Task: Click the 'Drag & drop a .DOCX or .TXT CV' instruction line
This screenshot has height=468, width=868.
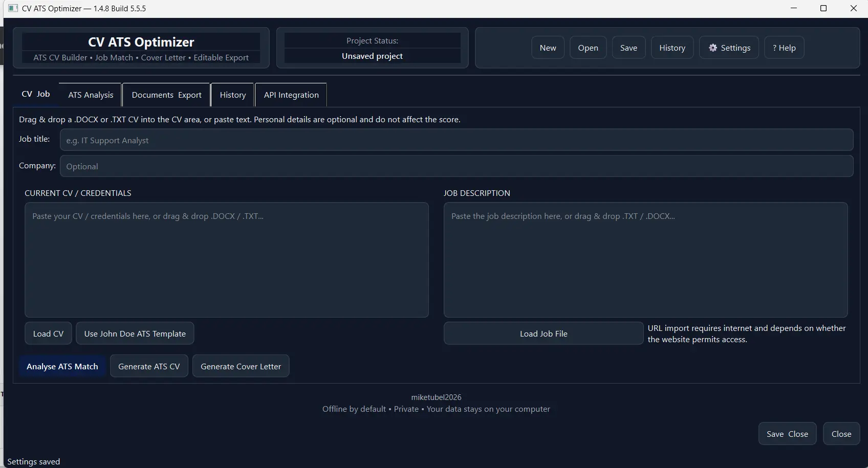Action: pos(240,119)
